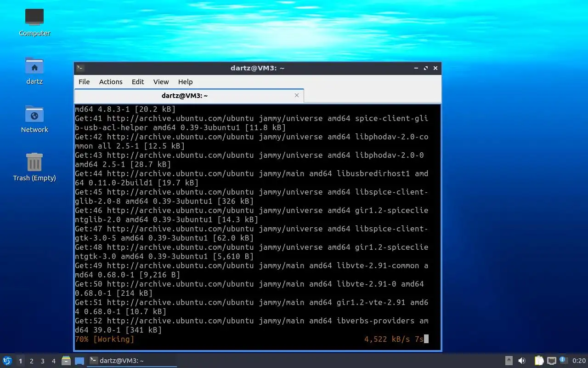This screenshot has height=368, width=588.
Task: Maximize the terminal window
Action: point(426,68)
